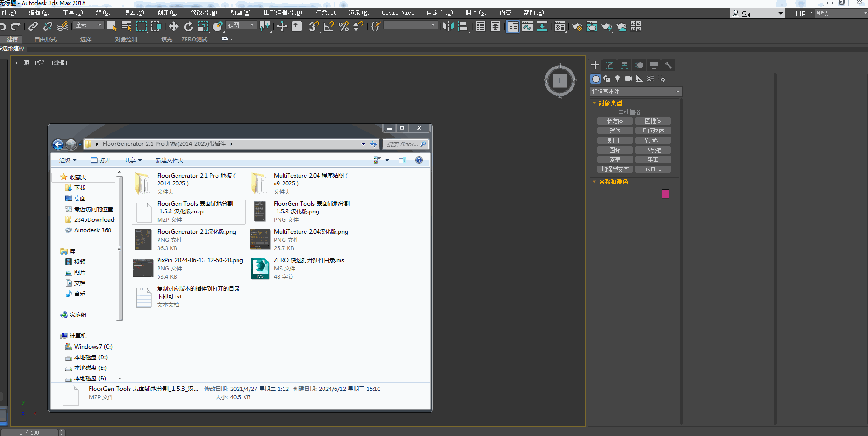Collapse the 对象类型 rollout

610,103
